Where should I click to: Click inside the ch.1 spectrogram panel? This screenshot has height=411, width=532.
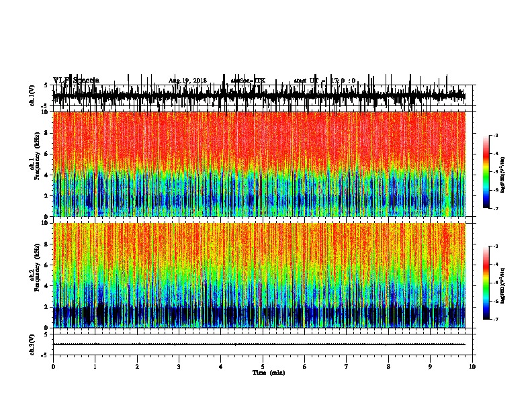pos(259,164)
